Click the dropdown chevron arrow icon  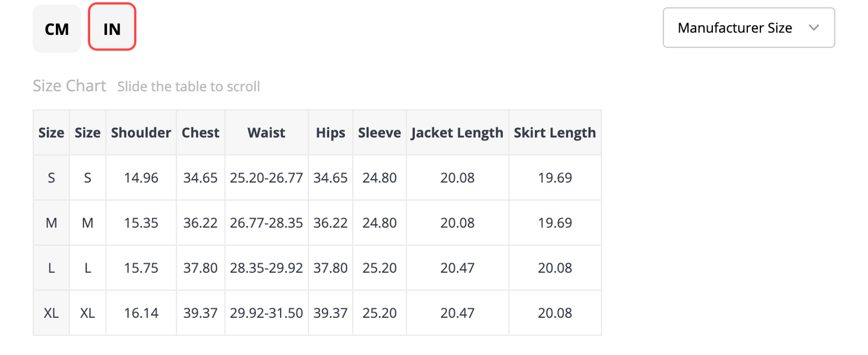coord(814,28)
